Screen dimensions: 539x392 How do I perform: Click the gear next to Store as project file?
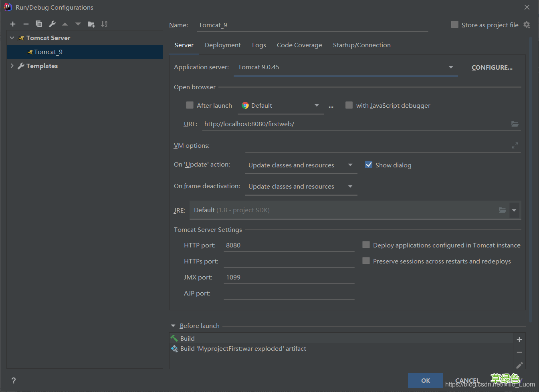coord(527,25)
